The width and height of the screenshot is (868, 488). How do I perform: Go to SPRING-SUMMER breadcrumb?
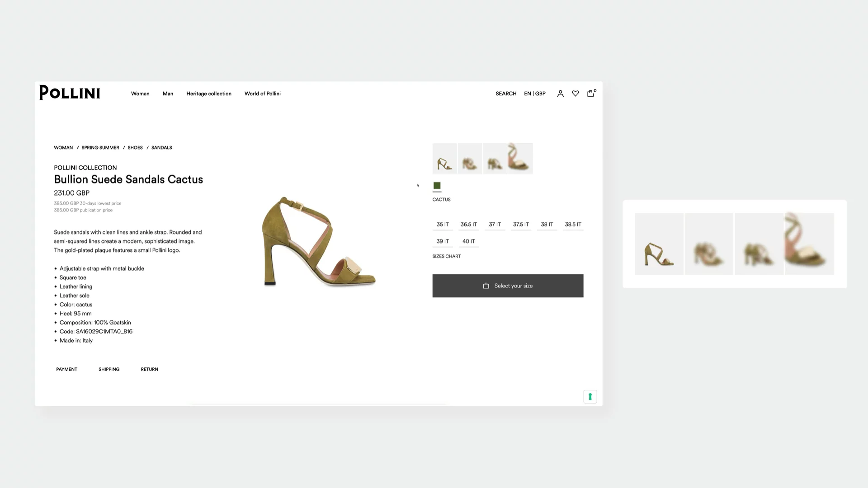[x=100, y=148]
